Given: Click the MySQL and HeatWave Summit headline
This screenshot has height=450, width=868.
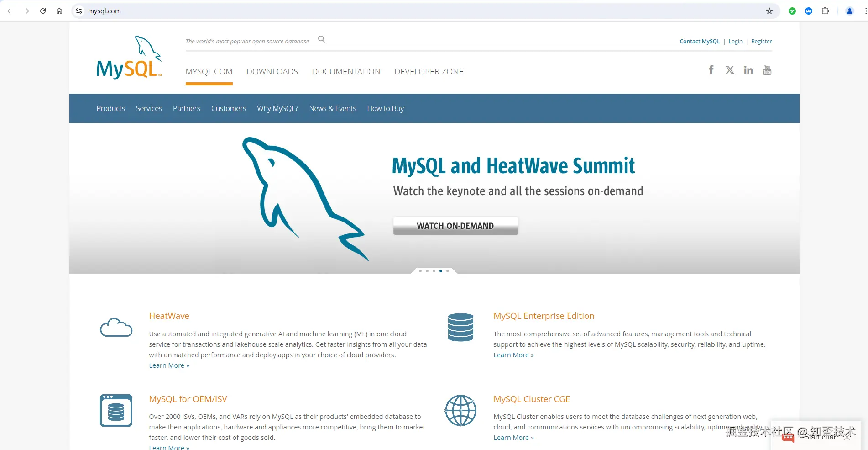Looking at the screenshot, I should point(513,166).
